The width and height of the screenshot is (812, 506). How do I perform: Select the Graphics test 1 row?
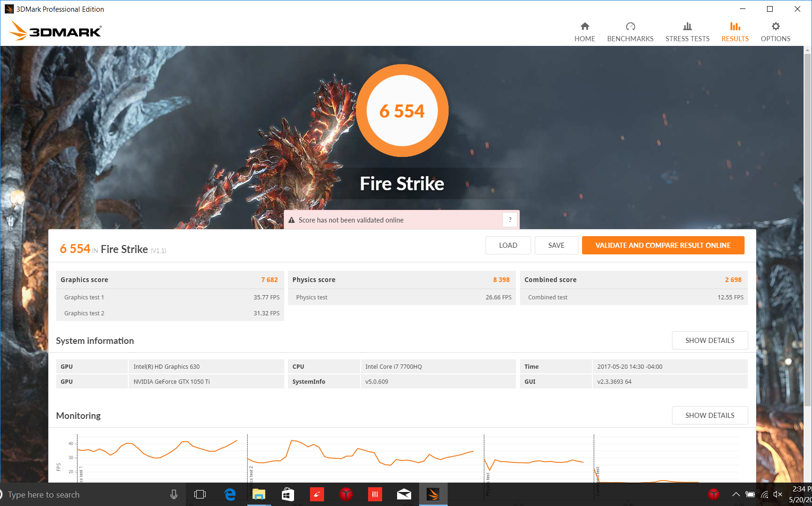[170, 297]
